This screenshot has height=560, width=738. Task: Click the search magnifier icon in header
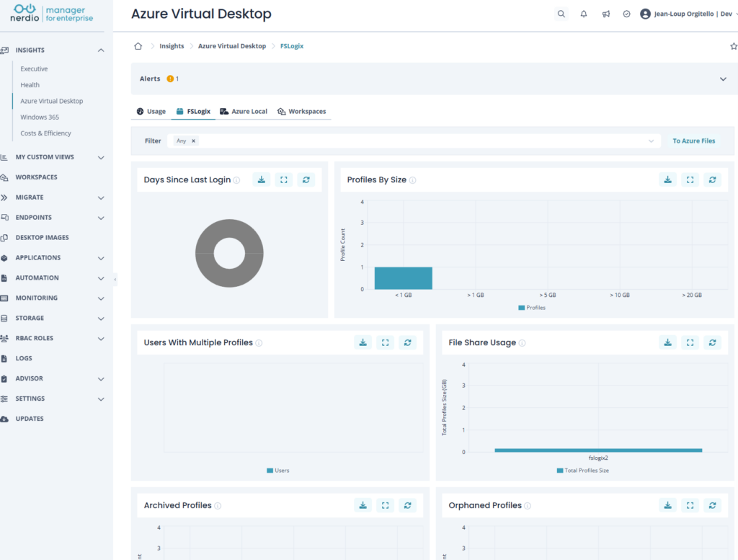(561, 14)
